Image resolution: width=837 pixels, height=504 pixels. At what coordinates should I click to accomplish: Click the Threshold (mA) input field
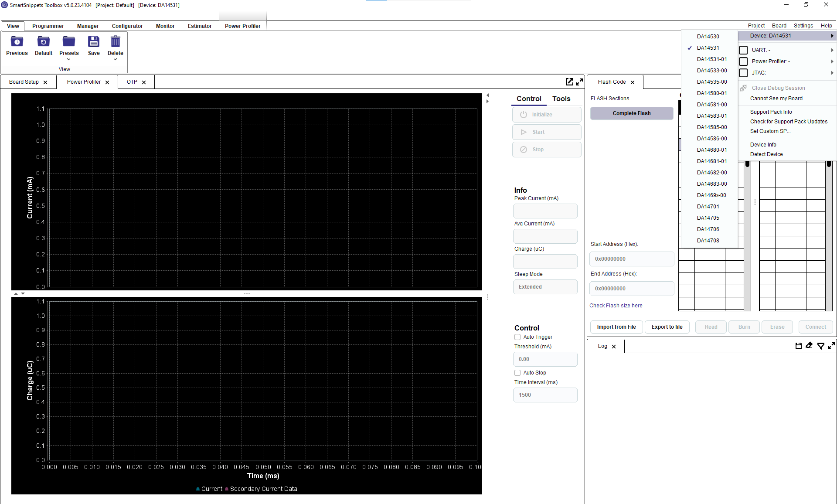(x=545, y=359)
